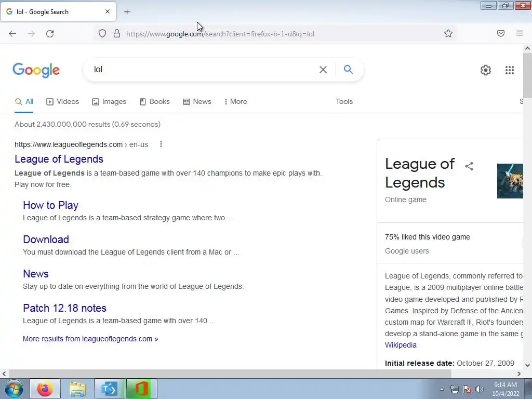
Task: Clear the search box with X
Action: (323, 70)
